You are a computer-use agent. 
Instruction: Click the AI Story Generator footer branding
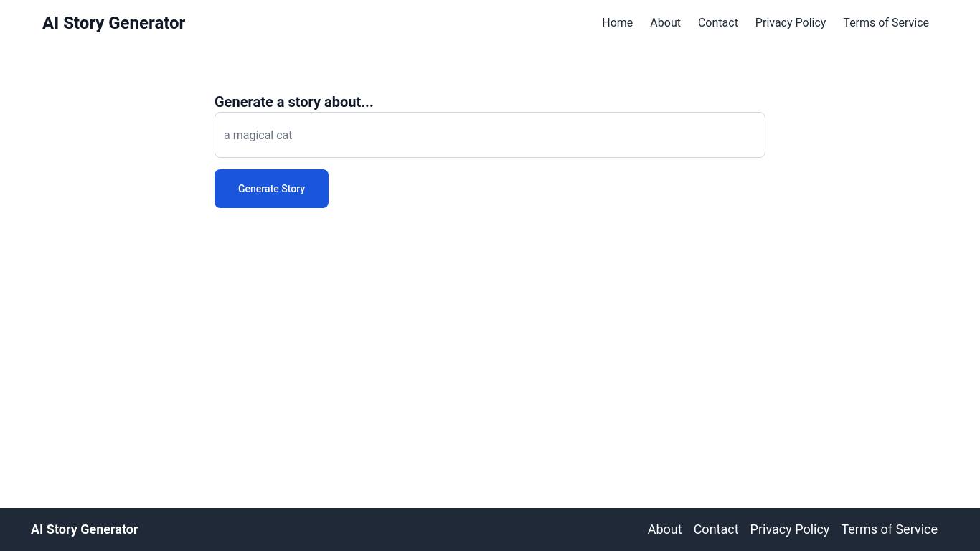coord(84,529)
